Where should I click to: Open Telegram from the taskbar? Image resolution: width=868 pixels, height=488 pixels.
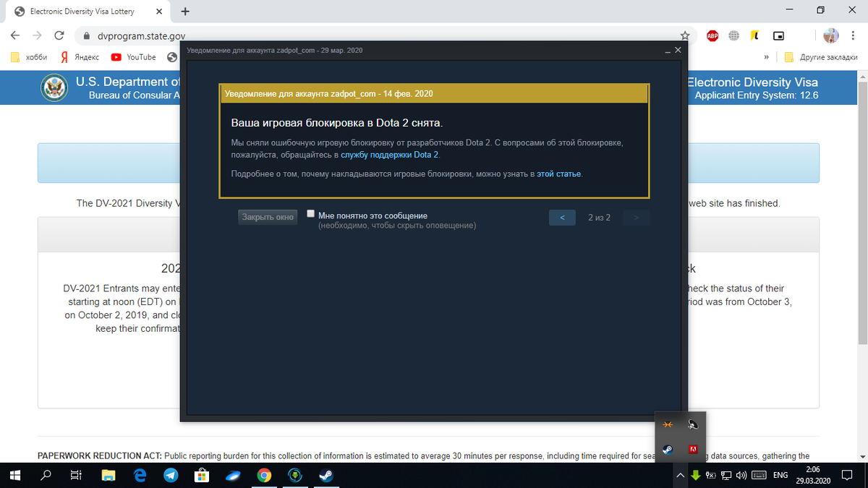click(x=170, y=475)
